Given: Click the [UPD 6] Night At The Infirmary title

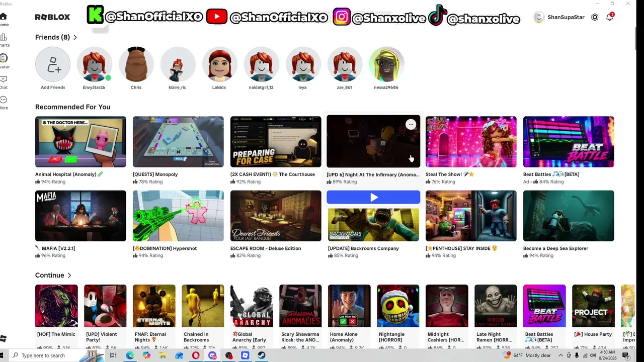Looking at the screenshot, I should coord(373,174).
